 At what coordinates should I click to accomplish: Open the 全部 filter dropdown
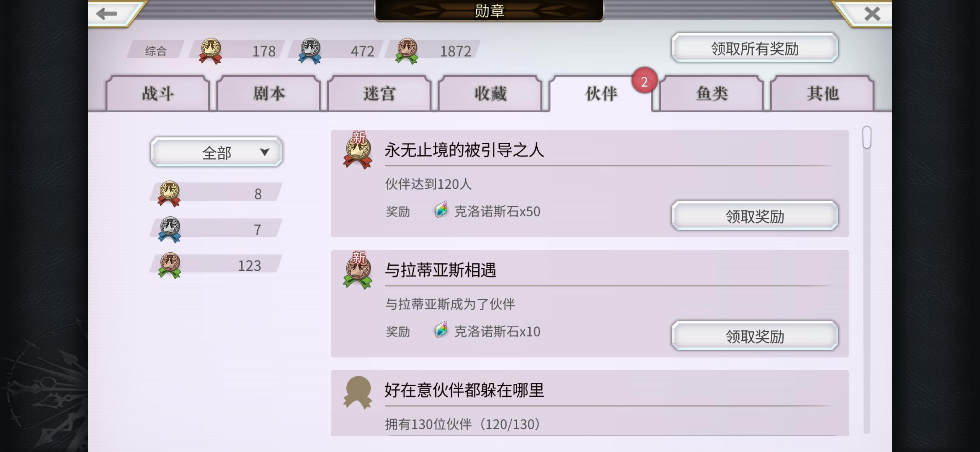[217, 152]
